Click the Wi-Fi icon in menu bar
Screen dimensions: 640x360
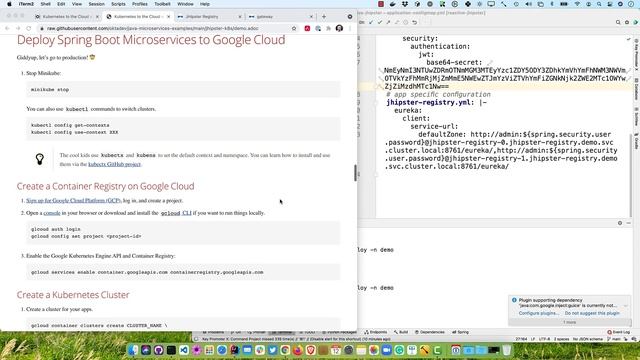577,4
